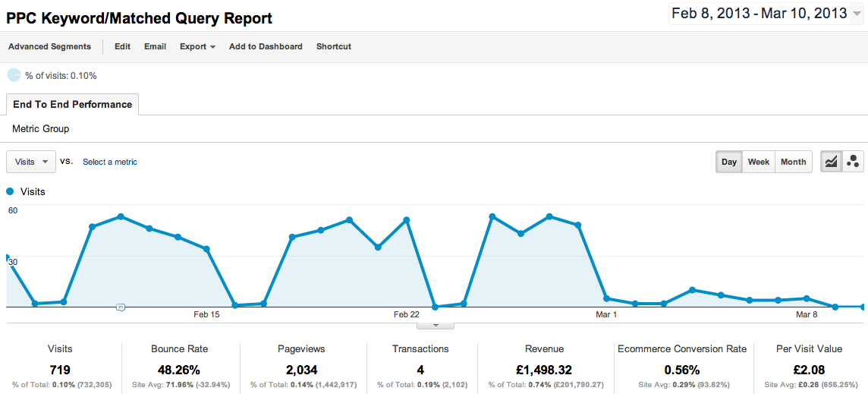
Task: Switch to the motion chart view icon
Action: click(853, 162)
